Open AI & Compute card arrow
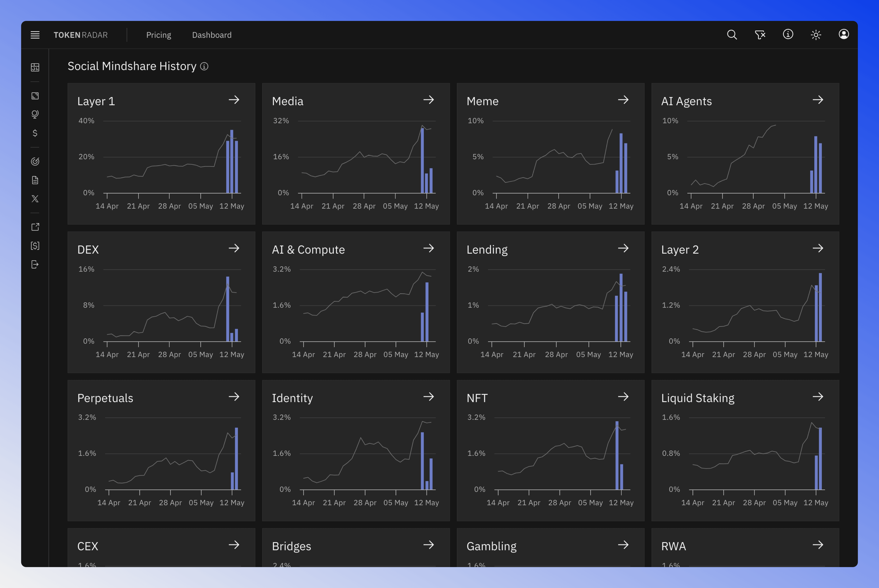 [429, 248]
